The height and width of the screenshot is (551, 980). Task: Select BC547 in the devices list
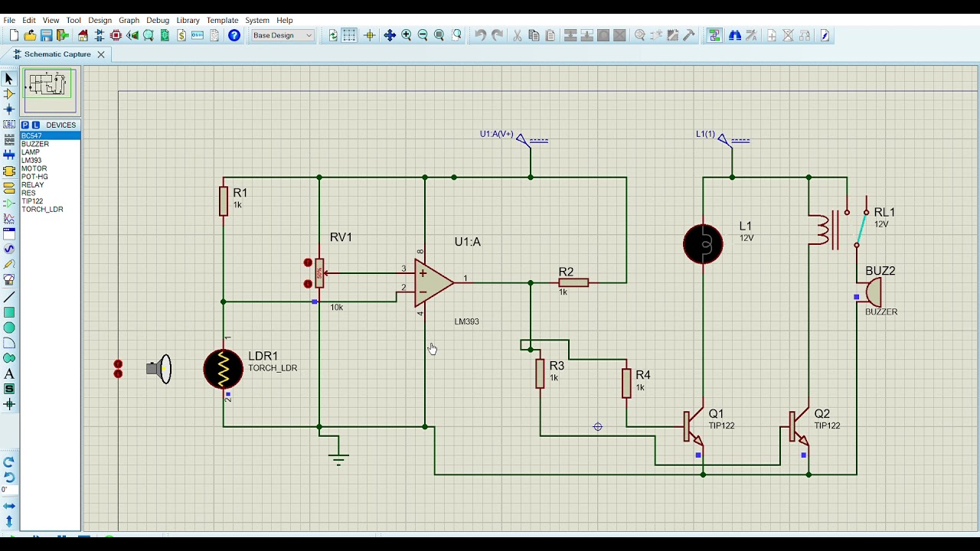point(51,135)
